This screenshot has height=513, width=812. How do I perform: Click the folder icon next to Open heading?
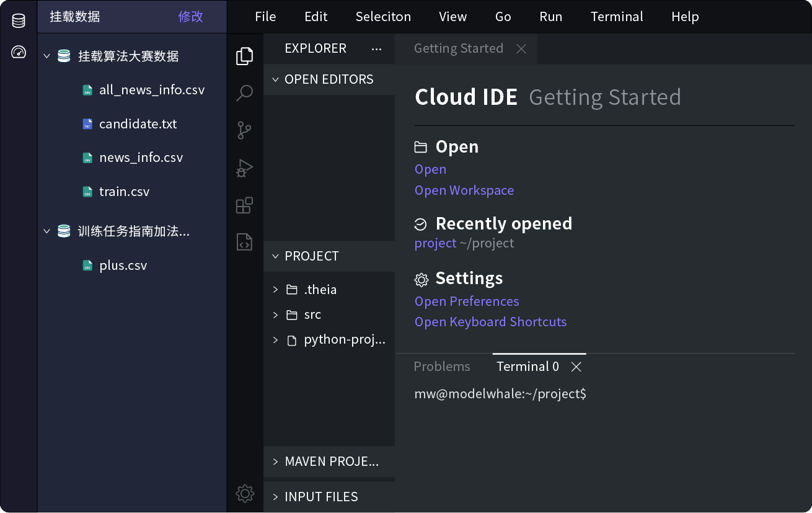(421, 147)
